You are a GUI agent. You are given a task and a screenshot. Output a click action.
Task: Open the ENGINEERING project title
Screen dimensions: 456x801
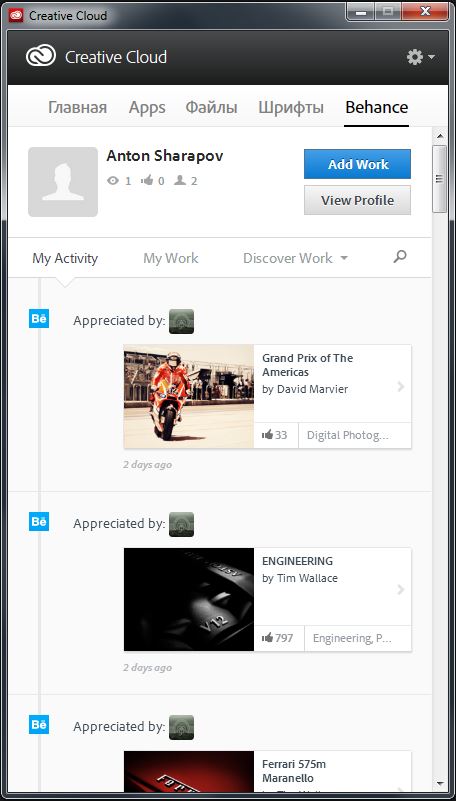tap(297, 561)
